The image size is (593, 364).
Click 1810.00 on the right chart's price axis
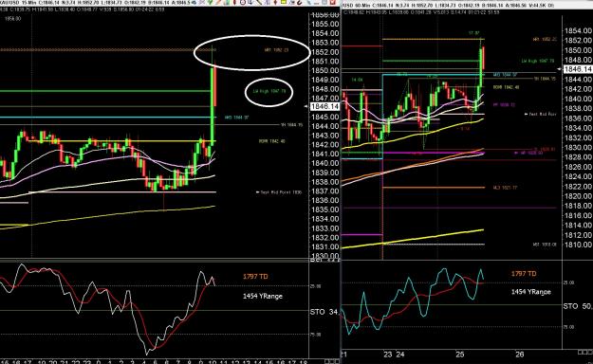click(x=578, y=245)
